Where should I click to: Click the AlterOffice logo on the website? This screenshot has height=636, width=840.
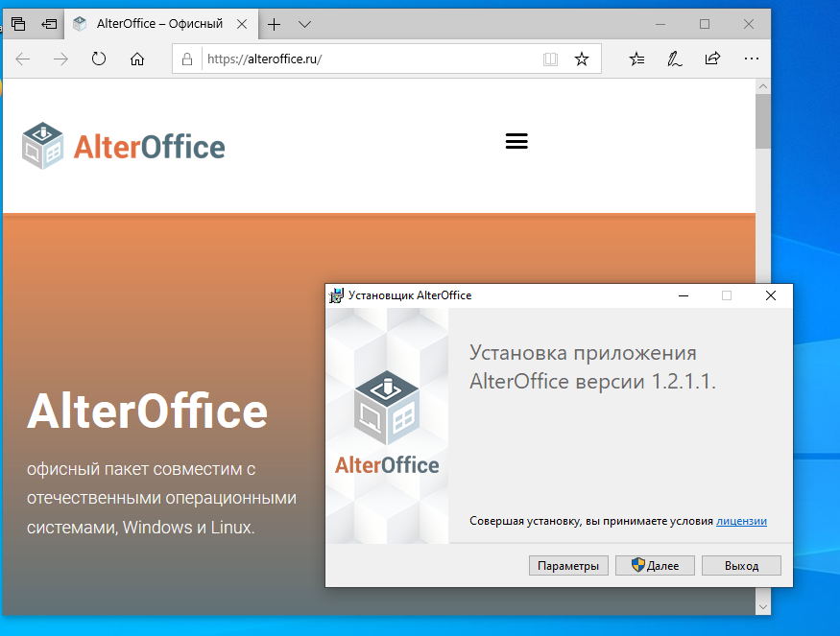[123, 146]
